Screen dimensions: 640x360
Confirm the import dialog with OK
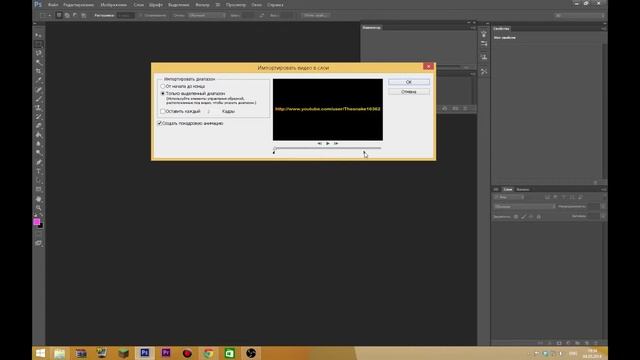pos(409,82)
